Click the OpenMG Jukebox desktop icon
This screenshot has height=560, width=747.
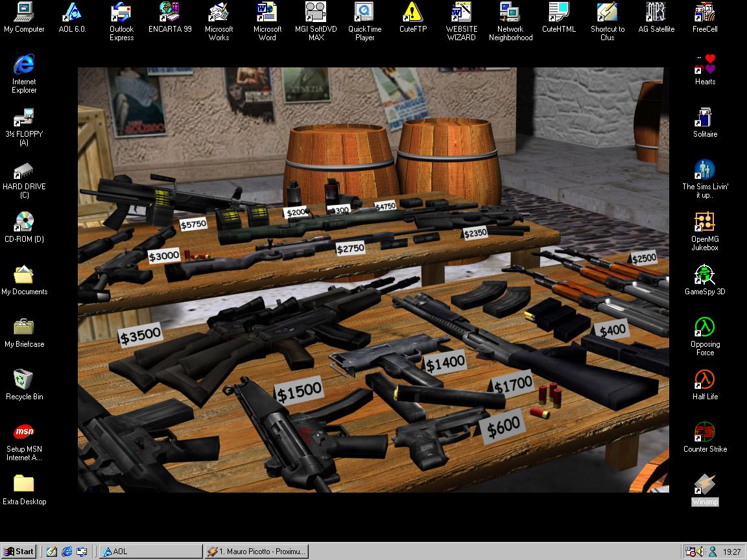705,222
